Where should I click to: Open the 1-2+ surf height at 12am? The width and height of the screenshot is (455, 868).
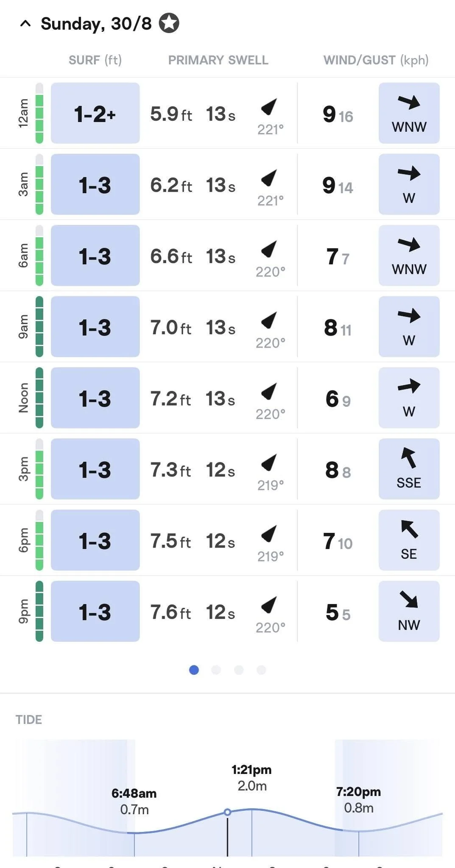[x=95, y=113]
